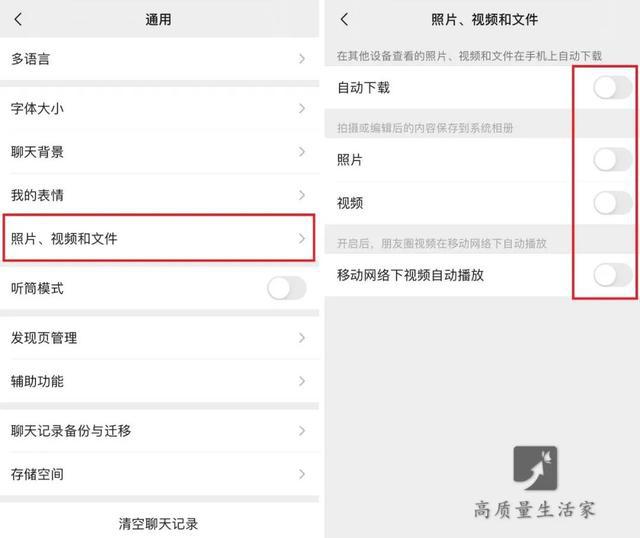Turn on the 照片 save toggle
640x538 pixels.
pyautogui.click(x=613, y=160)
